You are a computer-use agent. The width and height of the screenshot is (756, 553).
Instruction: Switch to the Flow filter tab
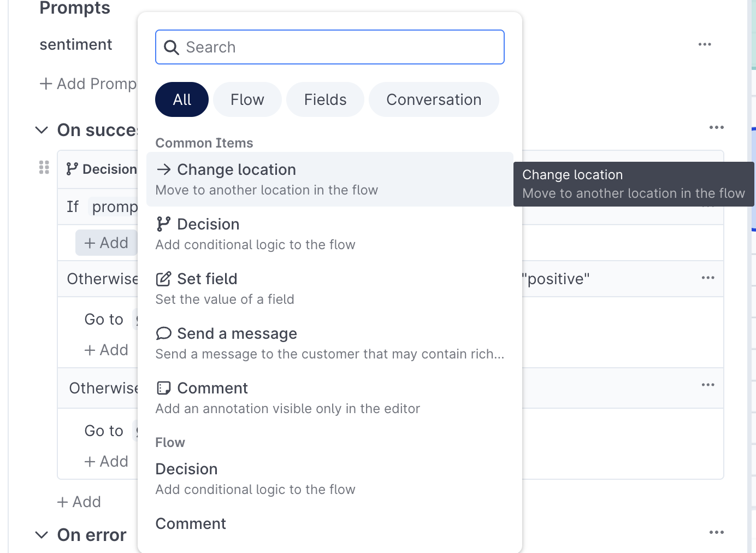pyautogui.click(x=247, y=99)
